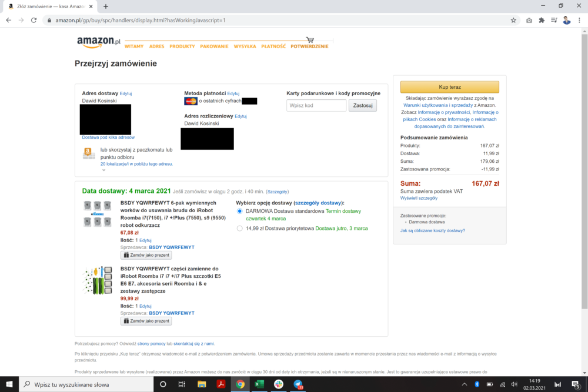Close the Amazon checkout tab
This screenshot has width=588, height=392.
pyautogui.click(x=91, y=6)
